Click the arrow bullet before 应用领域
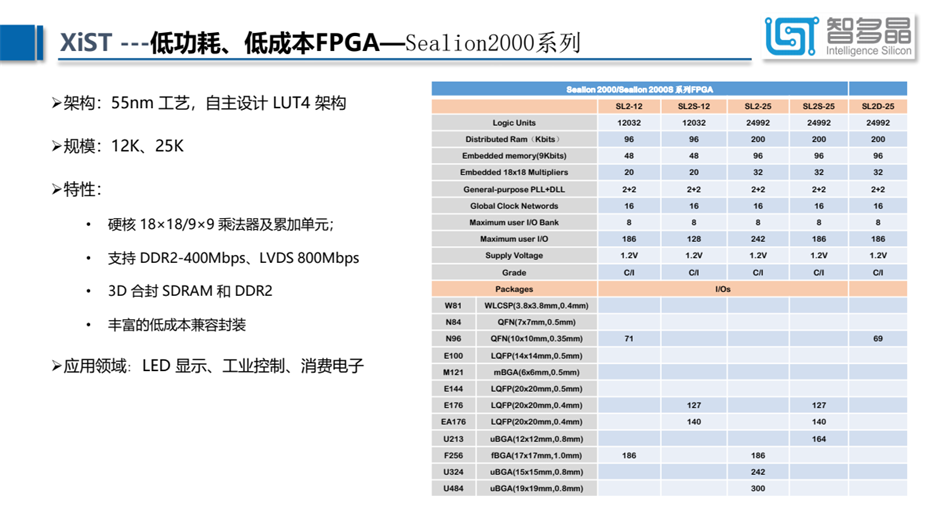This screenshot has width=930, height=521. coord(56,366)
